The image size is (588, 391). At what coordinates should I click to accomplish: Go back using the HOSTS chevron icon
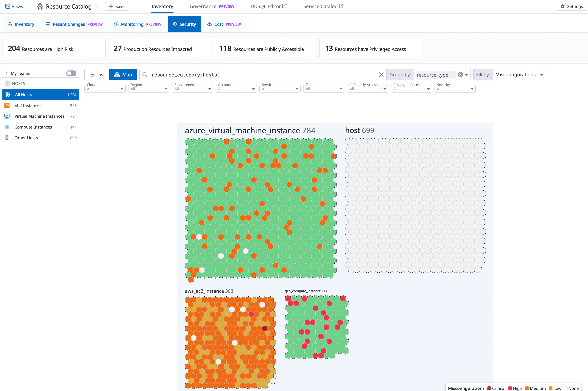[x=7, y=83]
